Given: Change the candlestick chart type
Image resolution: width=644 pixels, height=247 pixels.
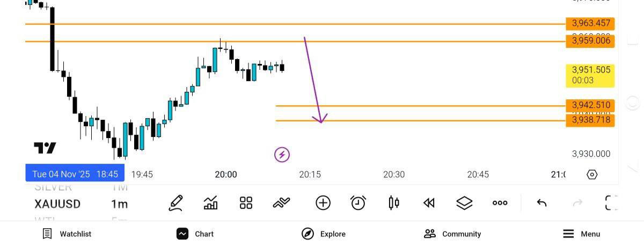Looking at the screenshot, I should [x=393, y=203].
